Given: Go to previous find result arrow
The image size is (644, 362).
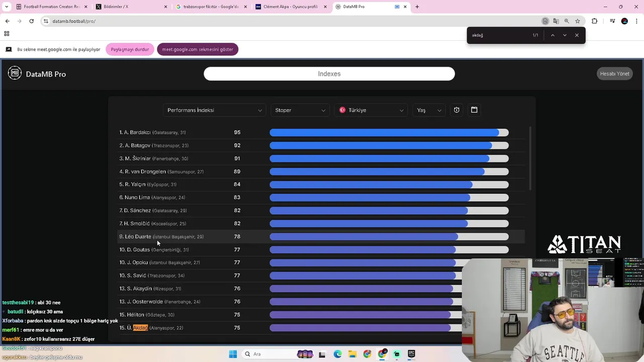Looking at the screenshot, I should (x=552, y=35).
